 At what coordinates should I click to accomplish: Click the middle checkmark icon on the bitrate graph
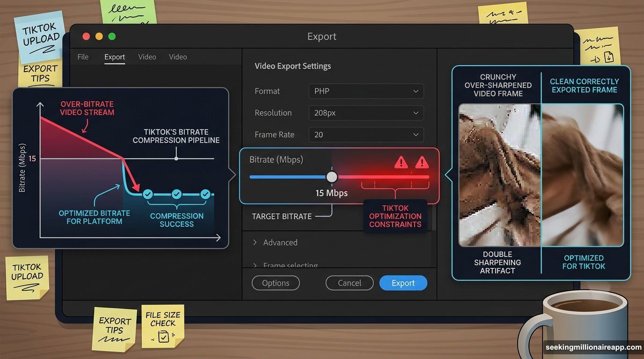(x=176, y=194)
